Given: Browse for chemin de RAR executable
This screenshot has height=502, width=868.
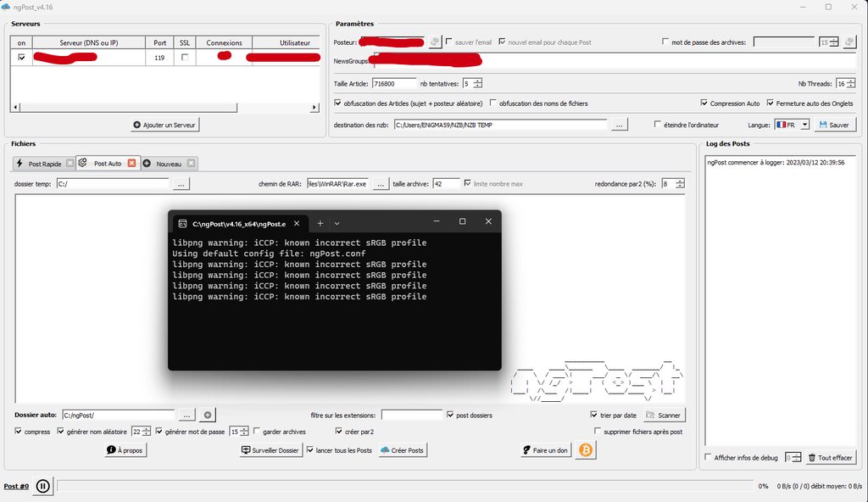Looking at the screenshot, I should (381, 183).
